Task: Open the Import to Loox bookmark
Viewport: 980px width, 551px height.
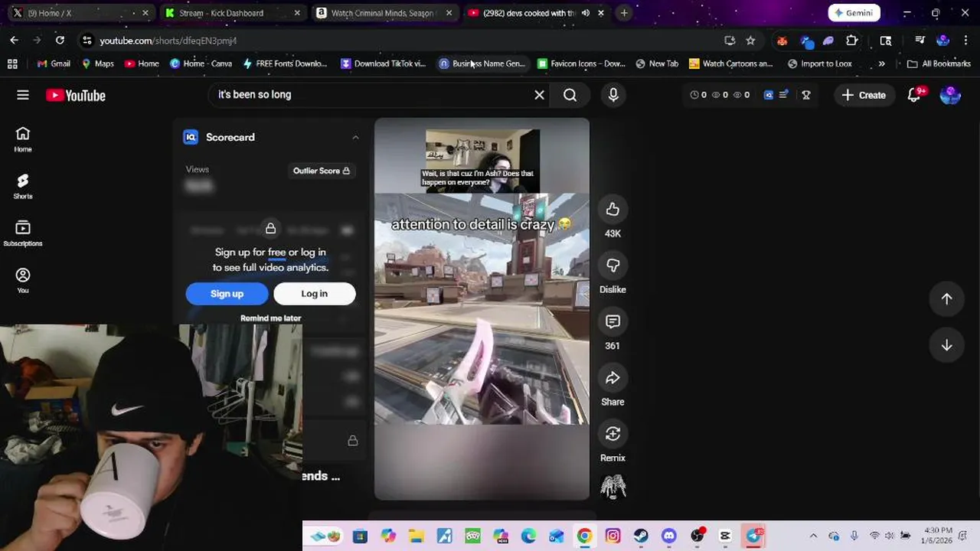Action: click(x=819, y=64)
